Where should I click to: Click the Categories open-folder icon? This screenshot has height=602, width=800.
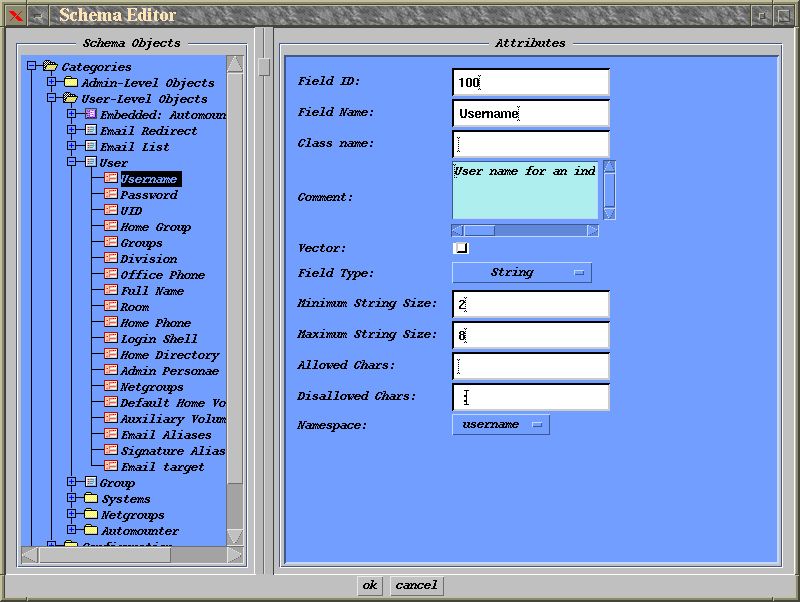click(x=50, y=66)
